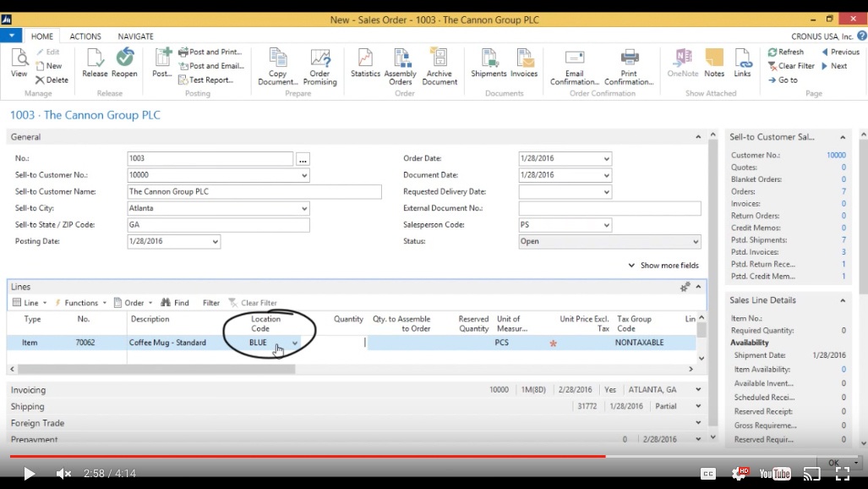Click Email Confirmation
Image resolution: width=868 pixels, height=489 pixels.
coord(575,67)
